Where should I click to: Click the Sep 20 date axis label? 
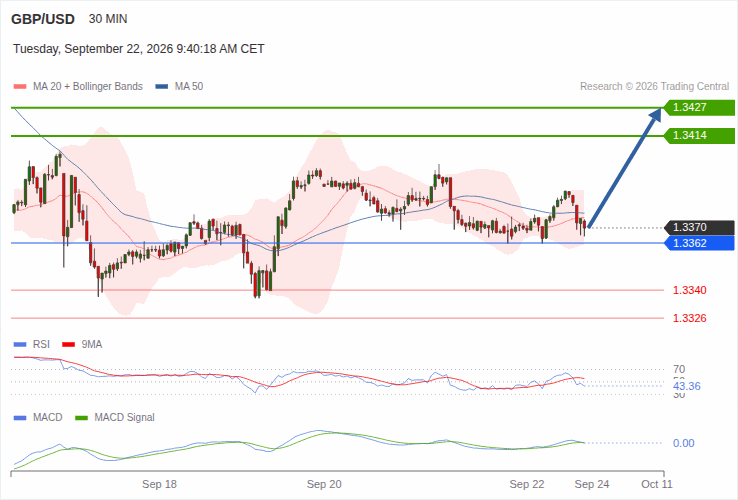coord(324,484)
